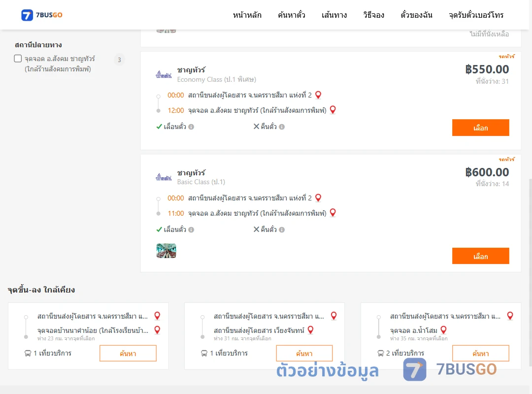Viewport: 532px width, 394px height.
Task: Click bus icon beside 2 เที่ยวบริการ
Action: [381, 353]
